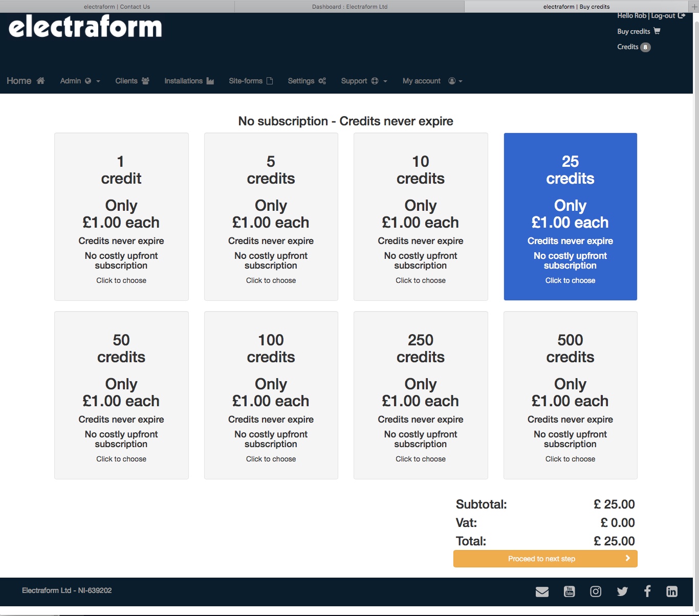This screenshot has height=616, width=699.
Task: Switch to electraform Contact Us tab
Action: 117,7
